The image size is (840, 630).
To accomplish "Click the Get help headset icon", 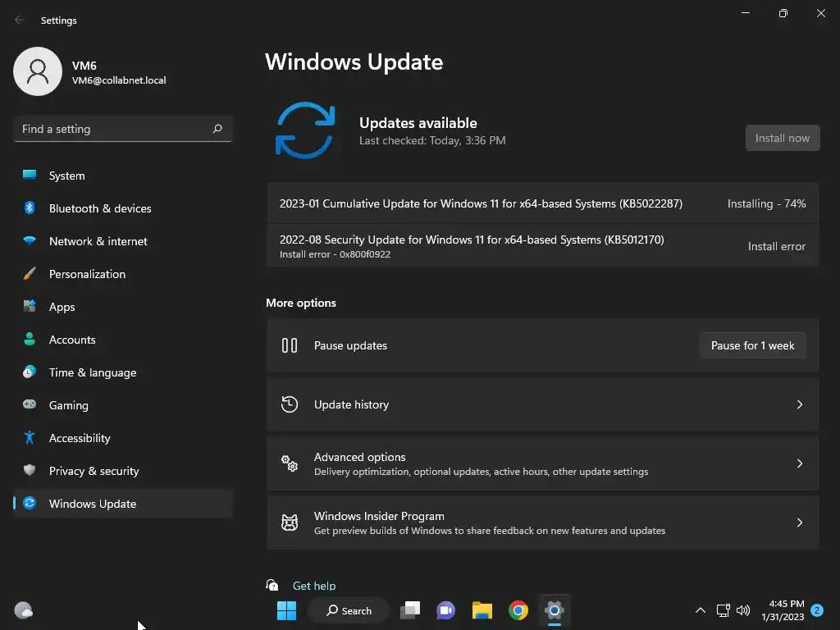I will point(272,584).
